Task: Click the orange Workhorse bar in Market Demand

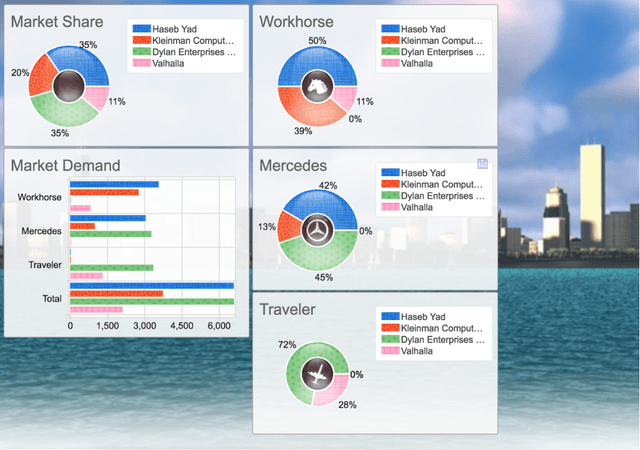Action: coord(104,192)
